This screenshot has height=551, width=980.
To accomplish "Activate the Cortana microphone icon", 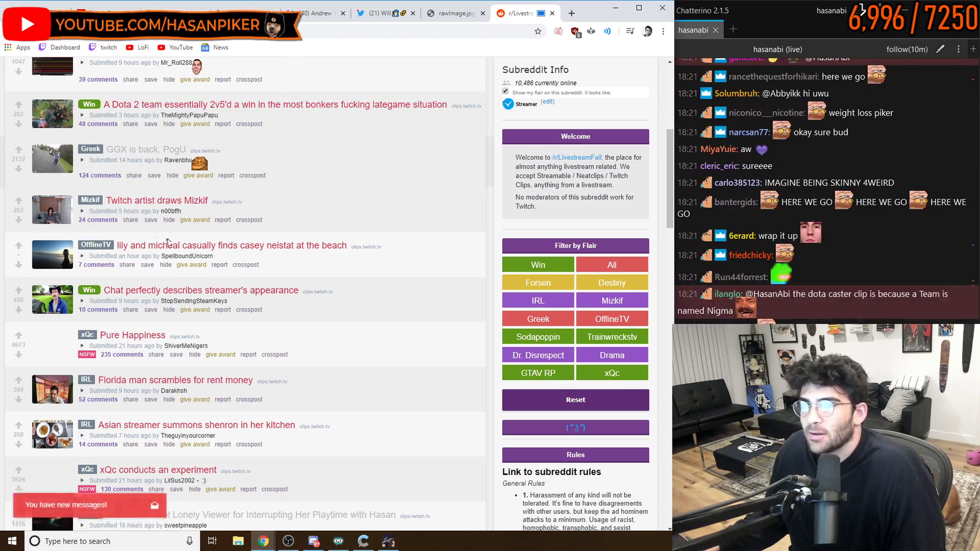I will (189, 541).
